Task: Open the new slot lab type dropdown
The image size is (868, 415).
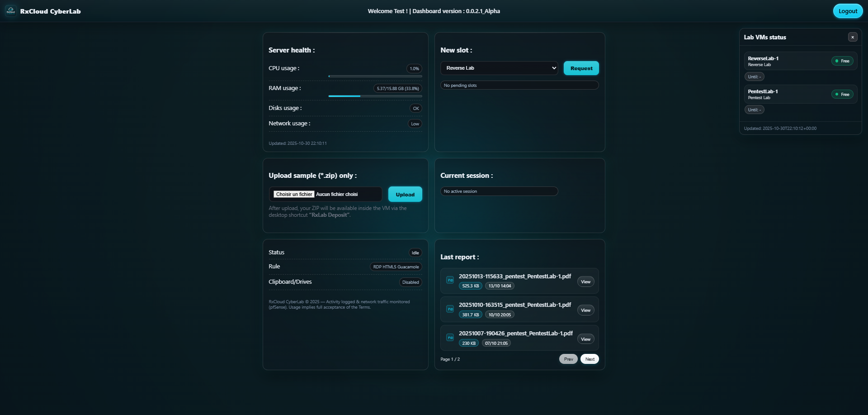Action: coord(499,68)
